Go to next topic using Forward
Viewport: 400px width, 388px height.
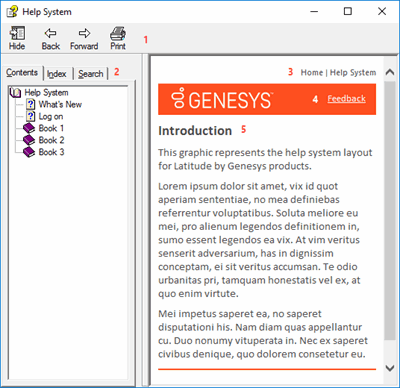[x=84, y=38]
